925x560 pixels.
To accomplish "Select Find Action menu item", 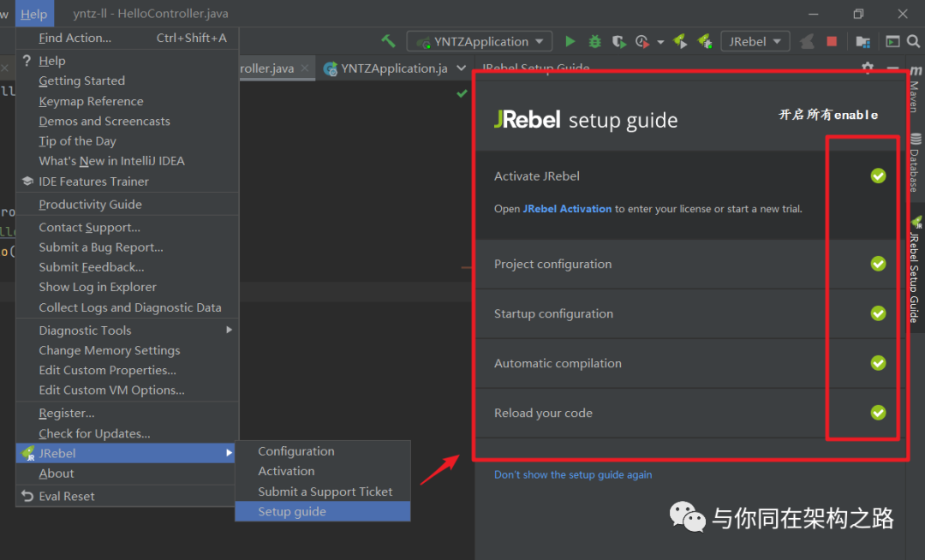I will pos(127,38).
